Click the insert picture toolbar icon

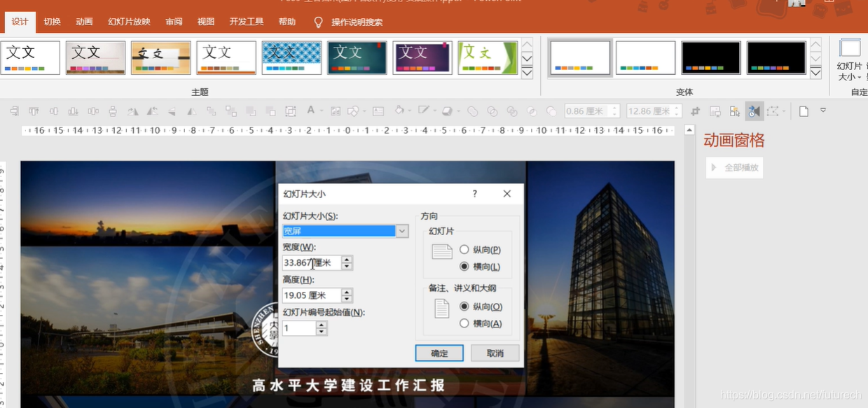(336, 111)
